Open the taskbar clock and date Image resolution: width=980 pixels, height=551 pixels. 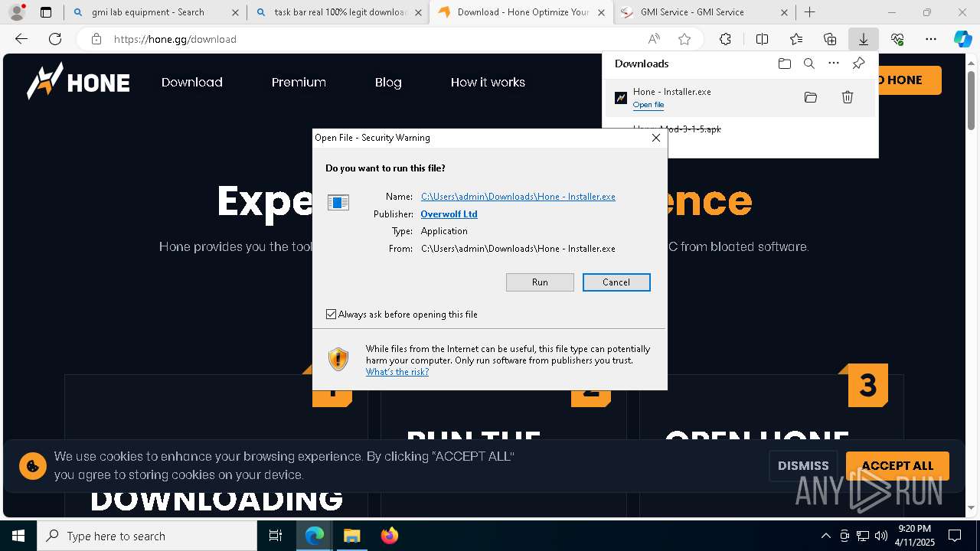pos(914,536)
